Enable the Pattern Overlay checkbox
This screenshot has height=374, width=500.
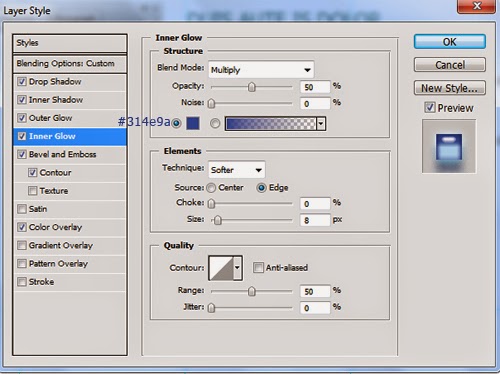pos(22,264)
